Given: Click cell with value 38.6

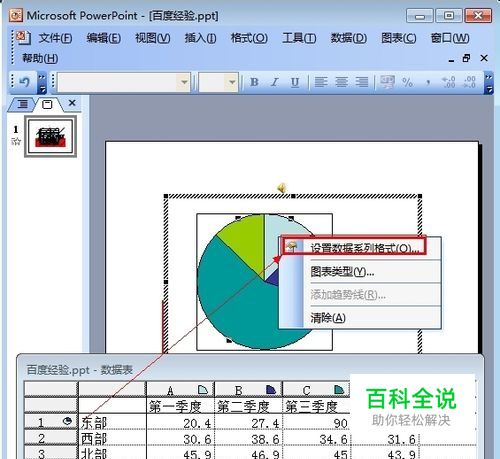Looking at the screenshot, I should 248,438.
